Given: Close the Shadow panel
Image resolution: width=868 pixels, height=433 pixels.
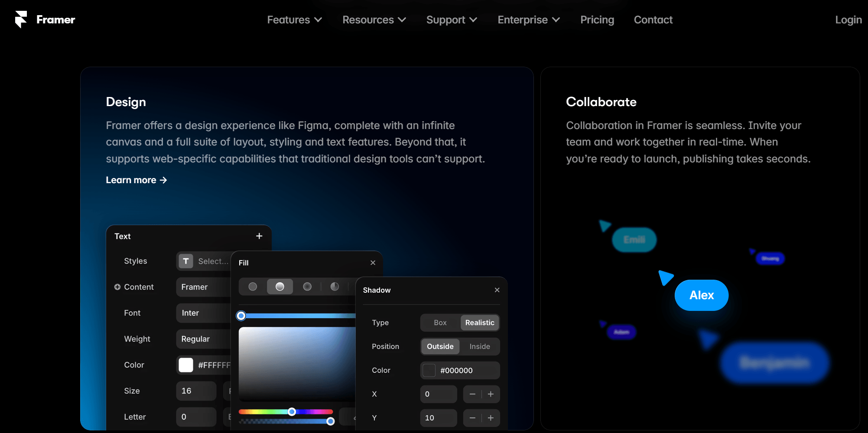Looking at the screenshot, I should [497, 290].
